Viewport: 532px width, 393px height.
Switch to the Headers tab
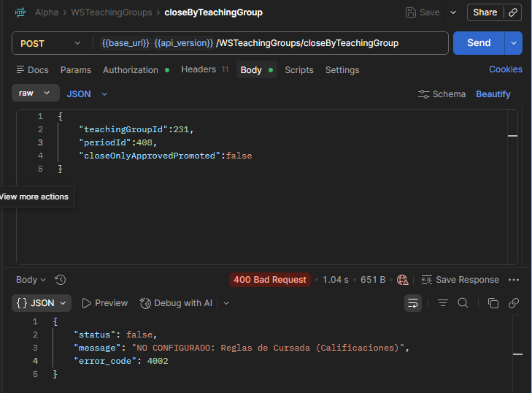coord(204,69)
